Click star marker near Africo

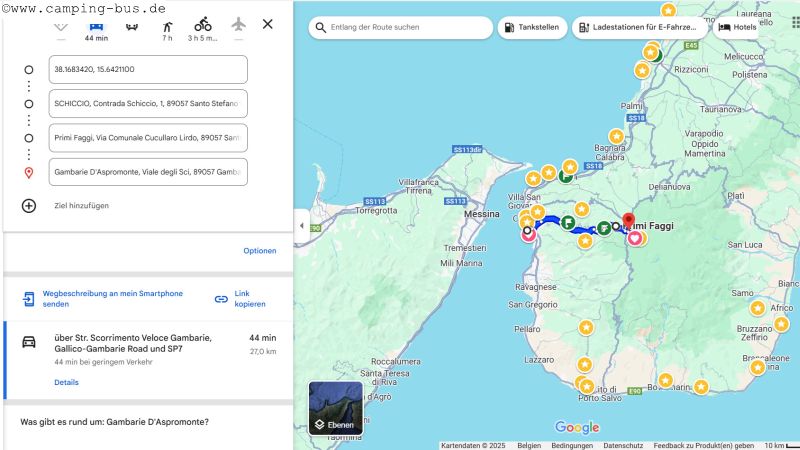click(x=758, y=308)
